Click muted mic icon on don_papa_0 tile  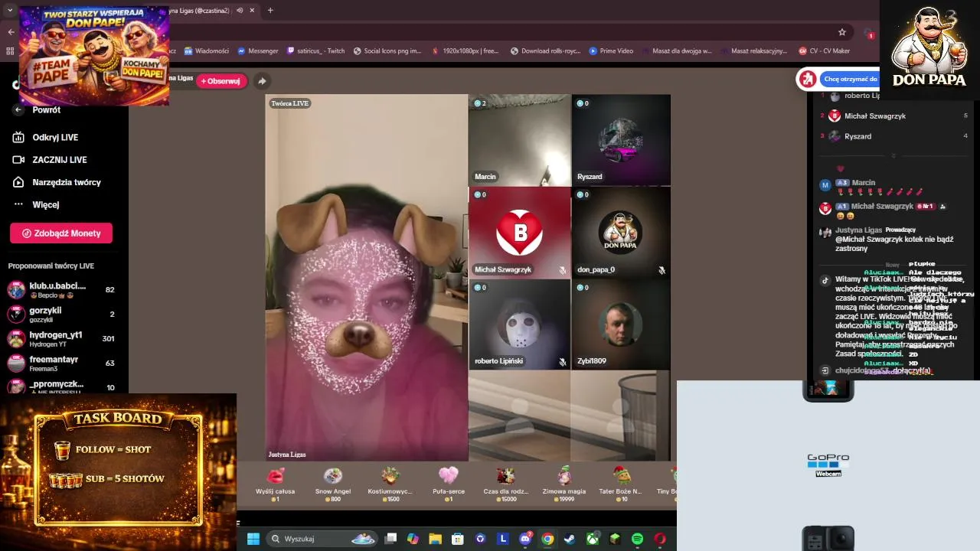661,270
